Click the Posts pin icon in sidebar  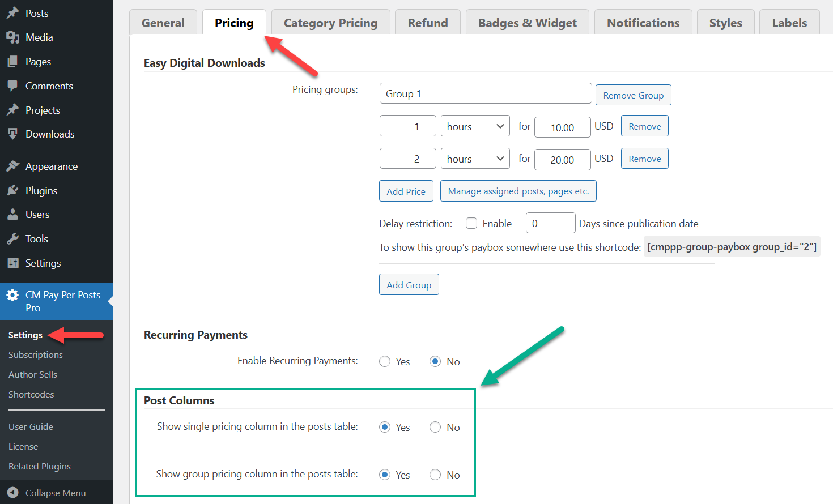click(13, 13)
